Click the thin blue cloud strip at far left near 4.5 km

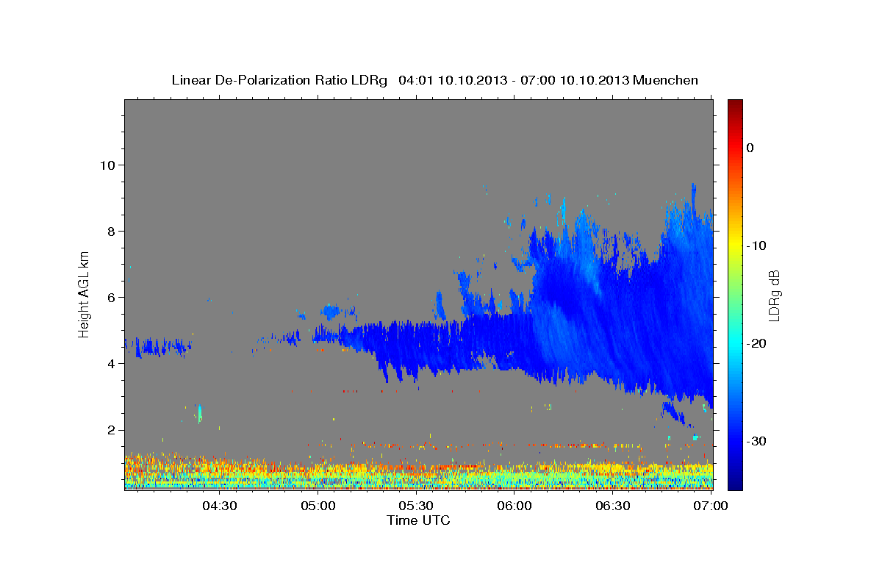click(158, 346)
